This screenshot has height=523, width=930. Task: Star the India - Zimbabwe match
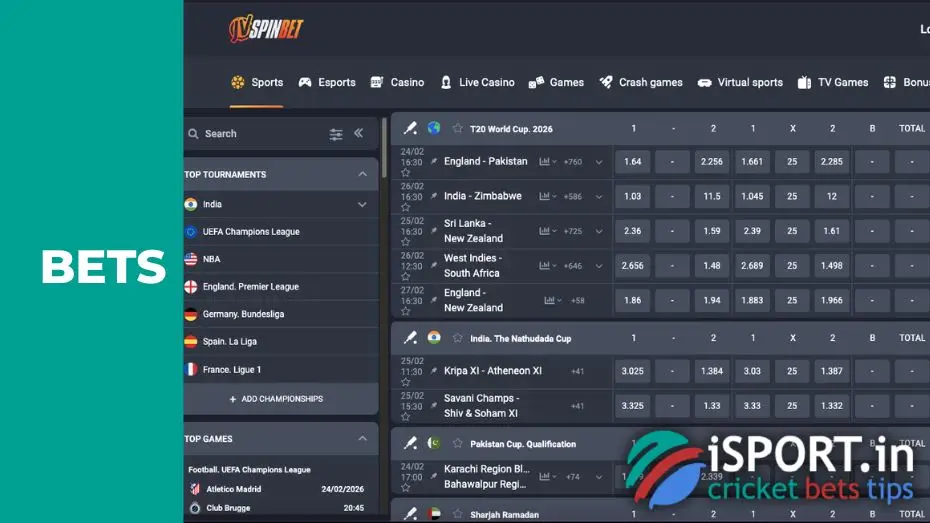pyautogui.click(x=406, y=208)
